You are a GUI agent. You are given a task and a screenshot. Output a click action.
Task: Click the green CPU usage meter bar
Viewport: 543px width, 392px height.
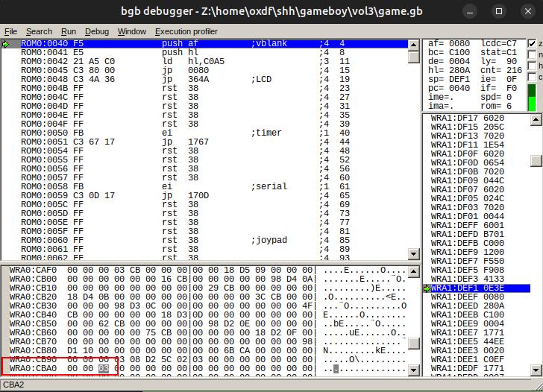(x=532, y=98)
